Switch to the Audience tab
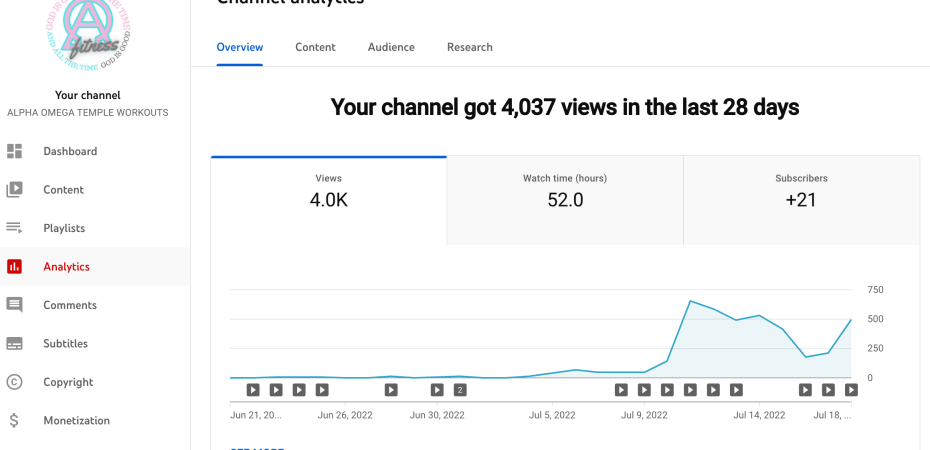The height and width of the screenshot is (450, 930). click(x=391, y=47)
